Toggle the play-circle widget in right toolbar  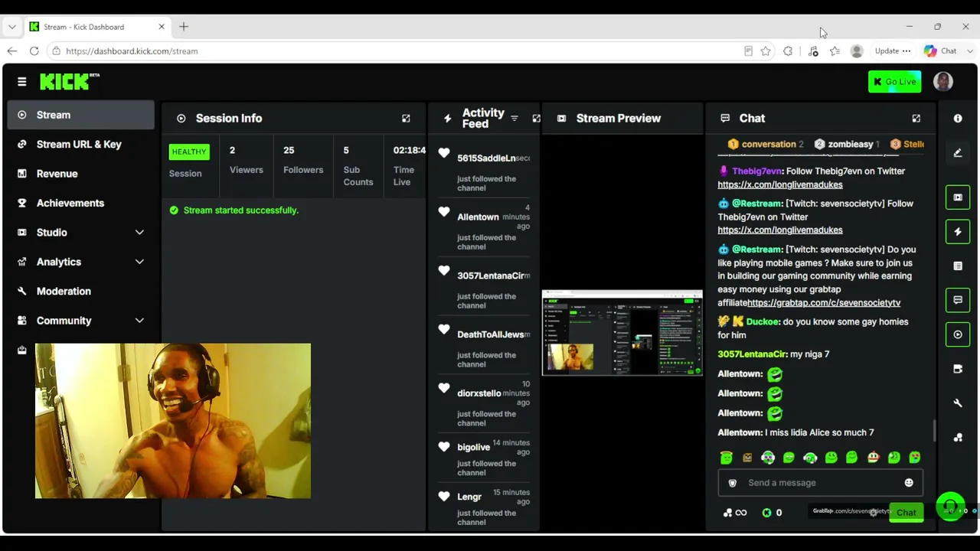pos(958,334)
